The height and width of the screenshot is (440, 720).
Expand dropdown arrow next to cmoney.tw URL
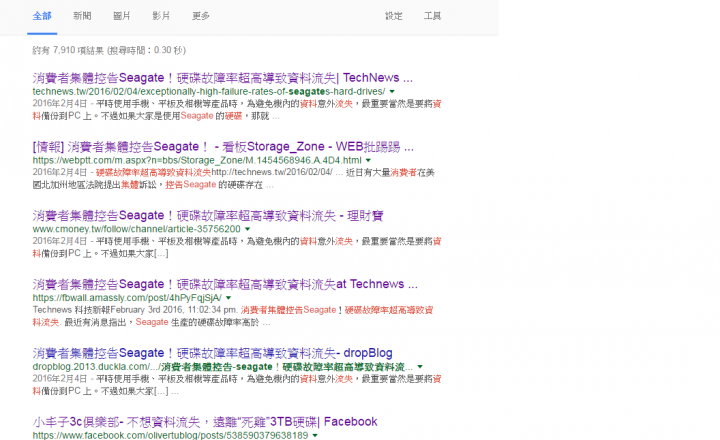tap(248, 229)
